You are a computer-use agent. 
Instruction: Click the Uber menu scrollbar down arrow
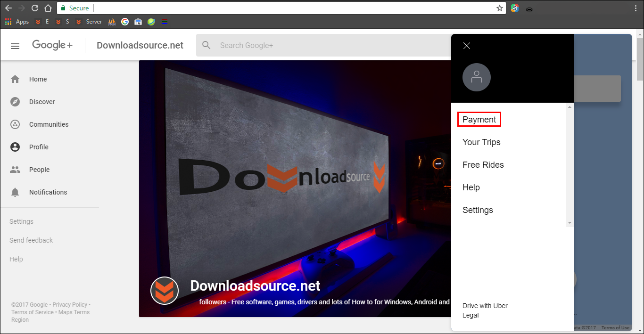click(570, 223)
